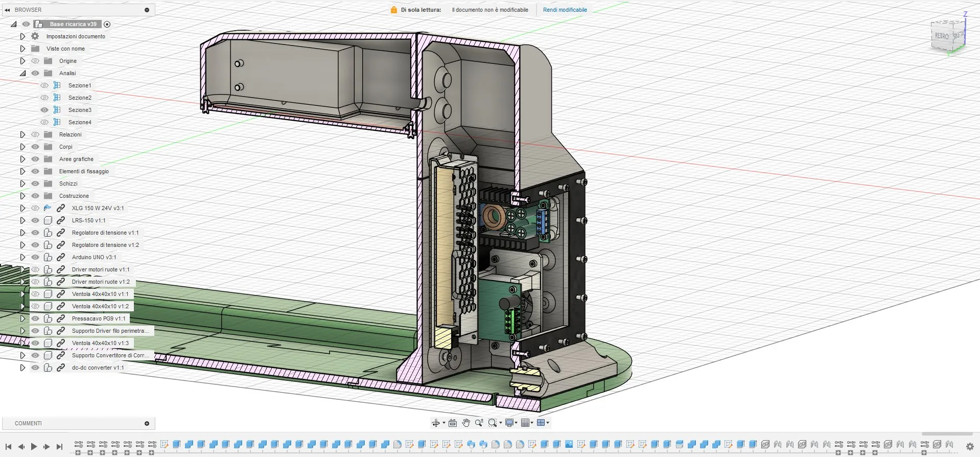This screenshot has width=980, height=457.
Task: Toggle visibility of Sezione3
Action: coord(44,110)
